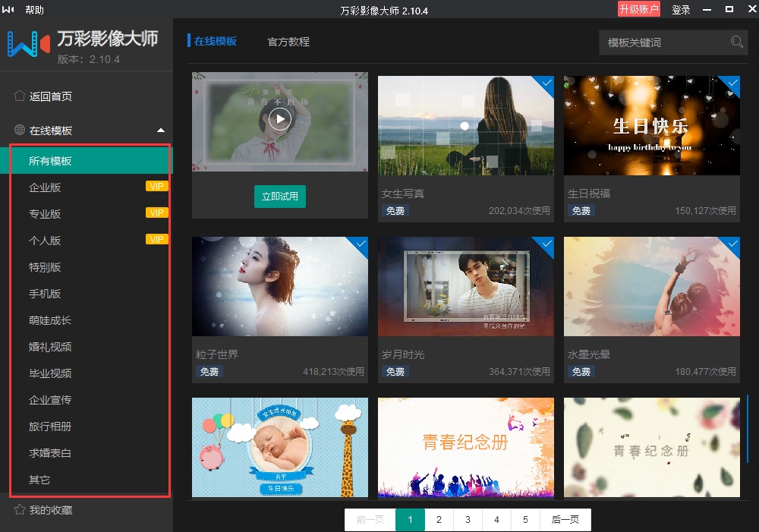Screen dimensions: 759x532
Task: Play the featured template preview video
Action: 279,118
